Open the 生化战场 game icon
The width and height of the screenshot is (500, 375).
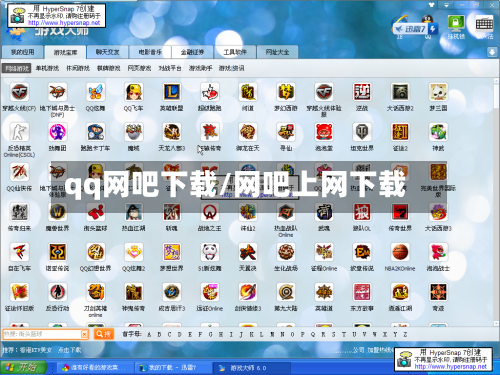(x=286, y=252)
